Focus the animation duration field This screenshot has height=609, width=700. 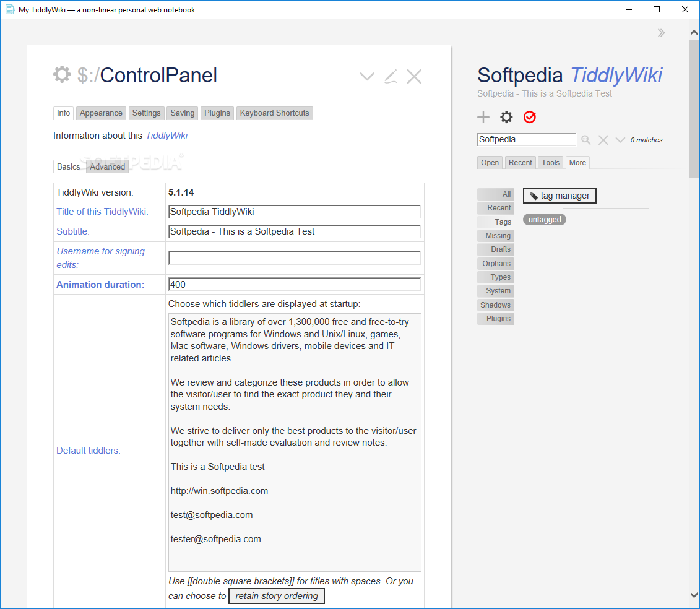[x=295, y=285]
